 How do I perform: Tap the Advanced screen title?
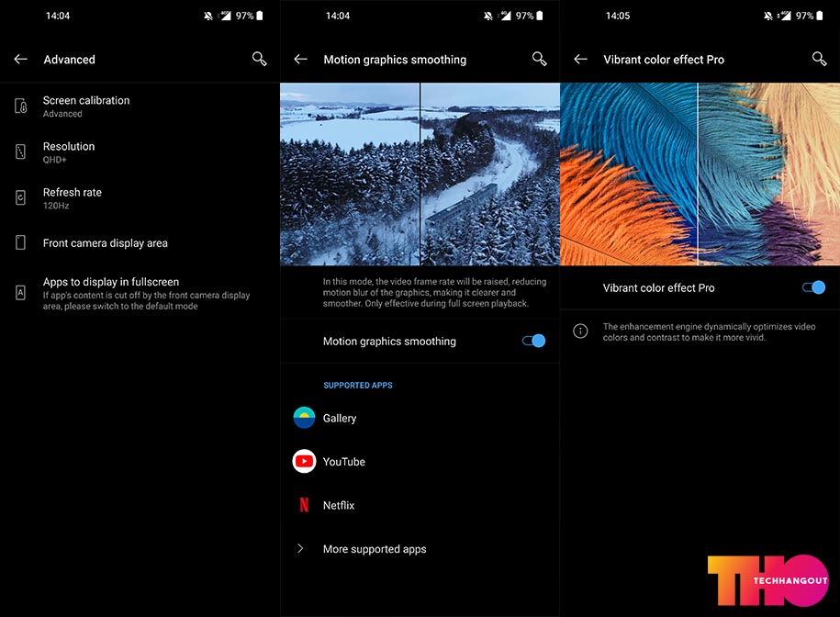pos(69,60)
